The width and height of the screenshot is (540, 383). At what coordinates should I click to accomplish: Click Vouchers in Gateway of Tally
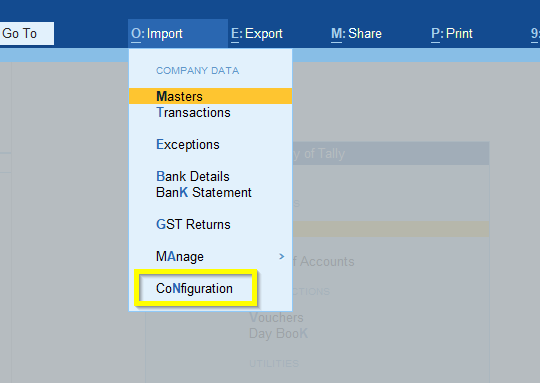tap(276, 318)
